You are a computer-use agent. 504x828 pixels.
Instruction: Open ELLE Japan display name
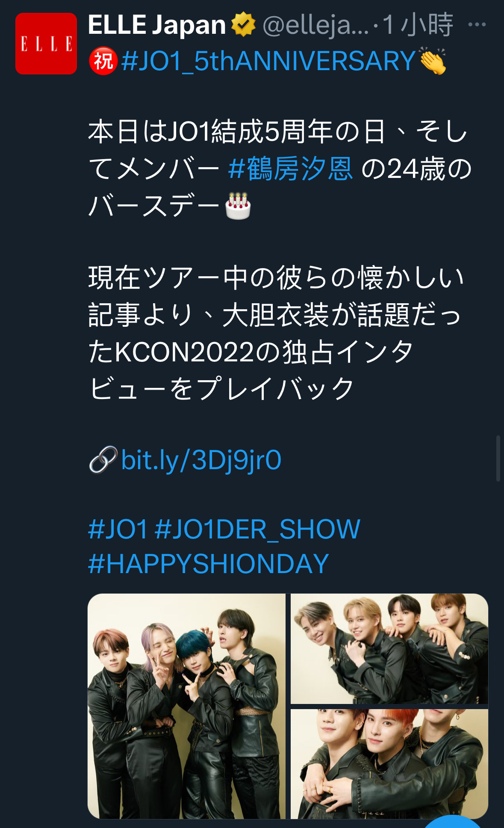click(x=157, y=24)
